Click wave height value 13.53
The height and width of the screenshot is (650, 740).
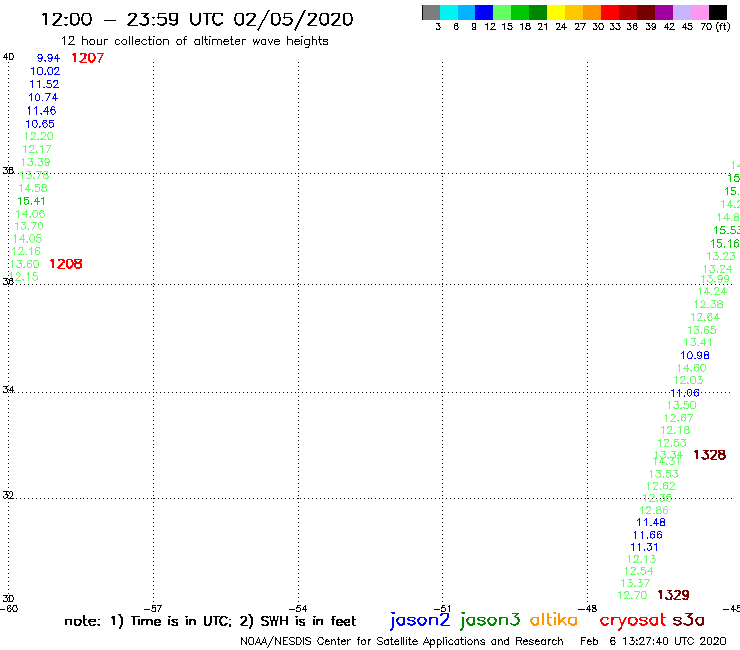pos(664,474)
